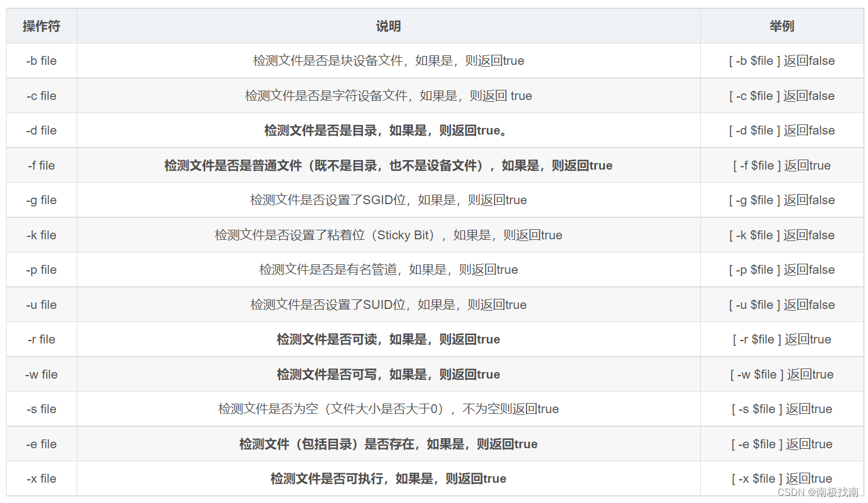The image size is (868, 503).
Task: Click example "[ -g $file ] 返回false"
Action: pos(782,200)
